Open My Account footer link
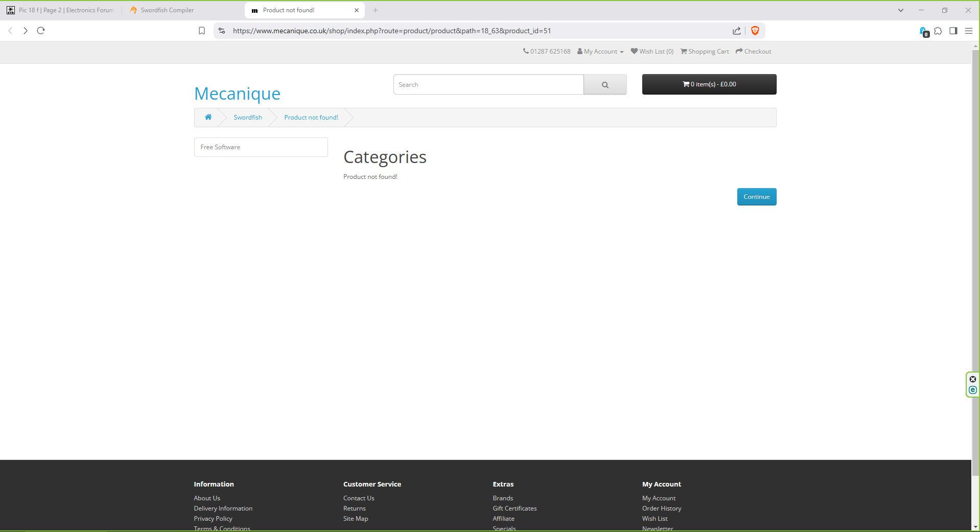980x532 pixels. tap(659, 498)
